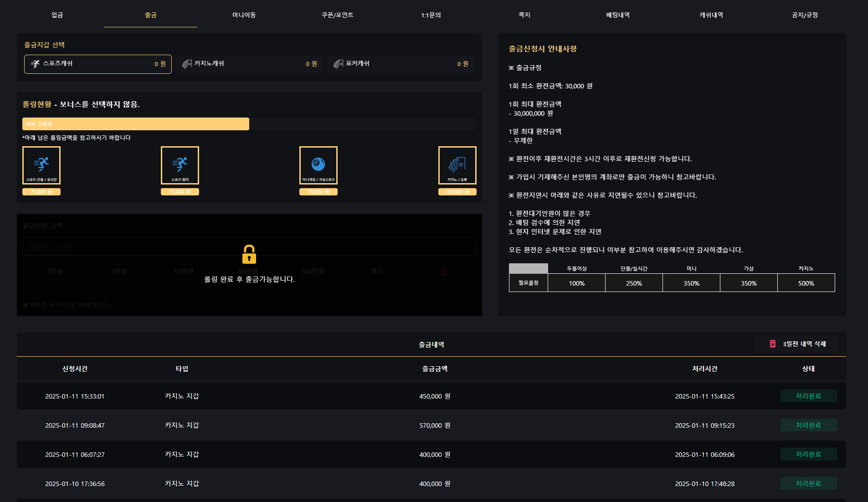Image resolution: width=868 pixels, height=502 pixels.
Task: Click the 50% 진행중 rolling progress bar
Action: click(x=136, y=124)
